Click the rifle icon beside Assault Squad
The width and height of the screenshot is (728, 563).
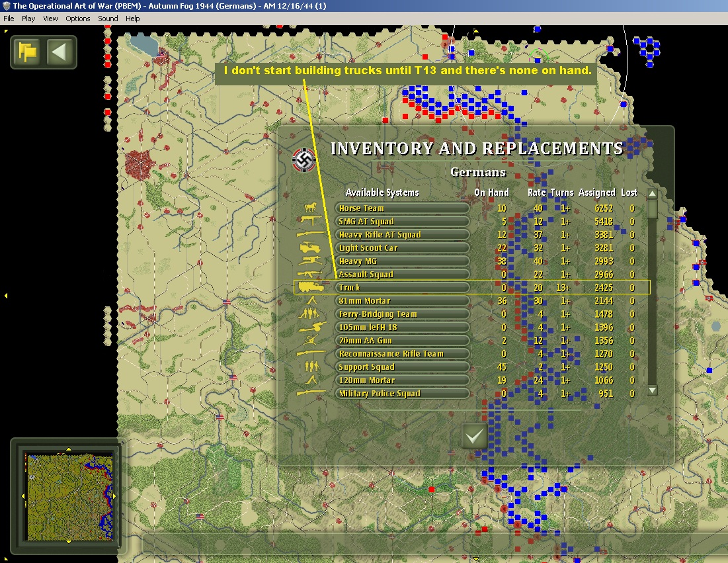pos(310,274)
